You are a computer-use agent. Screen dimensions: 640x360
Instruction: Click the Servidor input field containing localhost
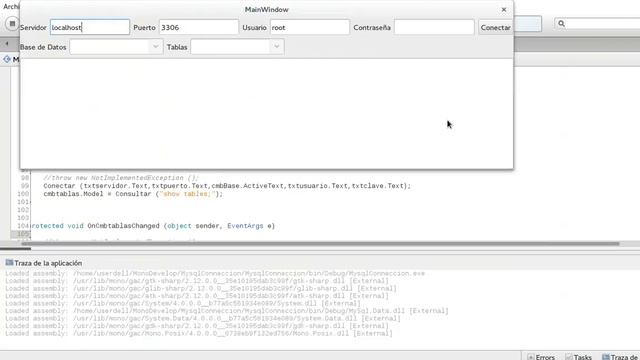click(x=90, y=27)
